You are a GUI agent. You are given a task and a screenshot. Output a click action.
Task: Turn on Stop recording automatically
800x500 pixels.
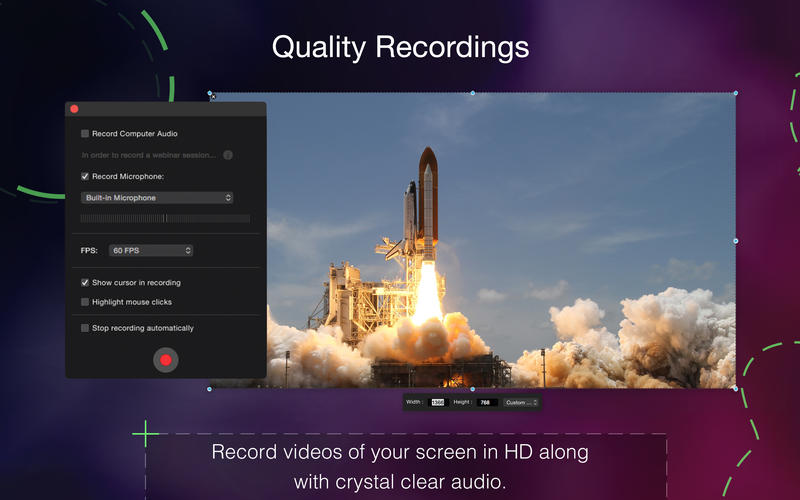pos(85,328)
